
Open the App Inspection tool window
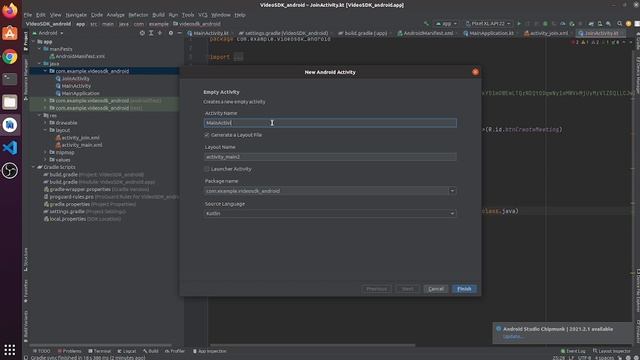209,351
